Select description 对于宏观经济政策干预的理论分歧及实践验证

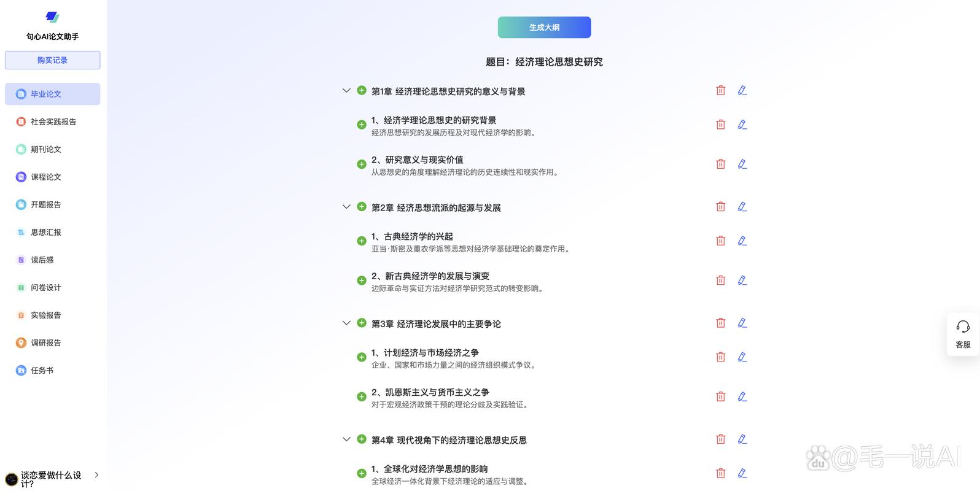coord(451,404)
